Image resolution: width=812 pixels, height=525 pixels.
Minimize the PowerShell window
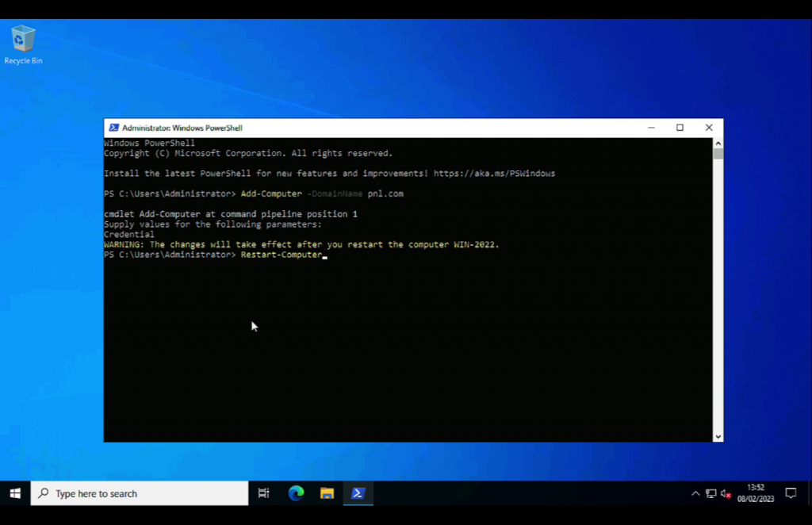(650, 127)
